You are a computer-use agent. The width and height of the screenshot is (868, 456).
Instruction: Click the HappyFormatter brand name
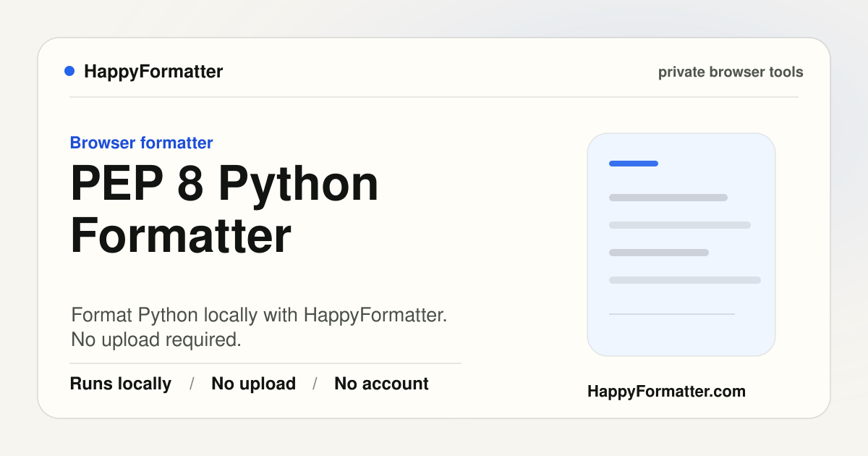[x=153, y=72]
